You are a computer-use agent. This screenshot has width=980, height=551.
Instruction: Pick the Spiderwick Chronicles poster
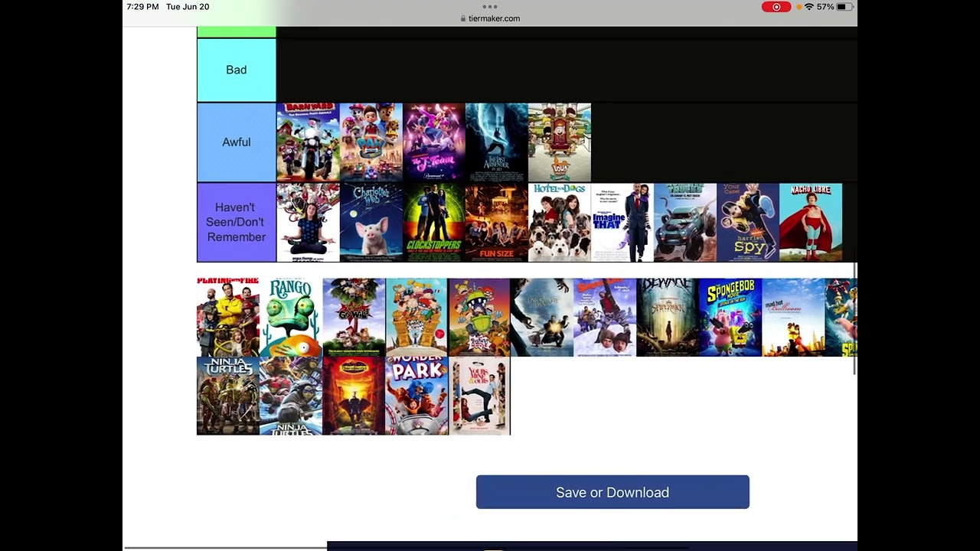click(668, 318)
